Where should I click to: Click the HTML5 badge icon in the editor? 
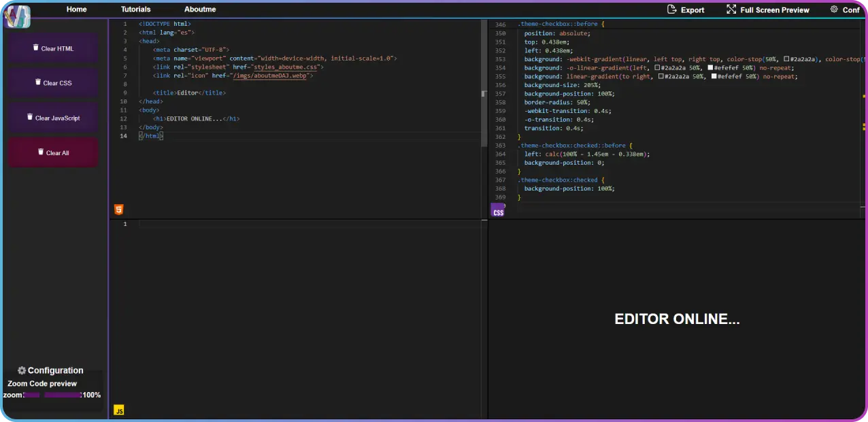pos(119,210)
